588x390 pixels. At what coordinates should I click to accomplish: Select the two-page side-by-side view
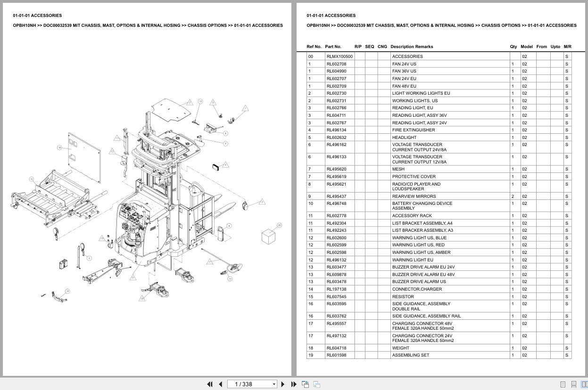pos(584,384)
